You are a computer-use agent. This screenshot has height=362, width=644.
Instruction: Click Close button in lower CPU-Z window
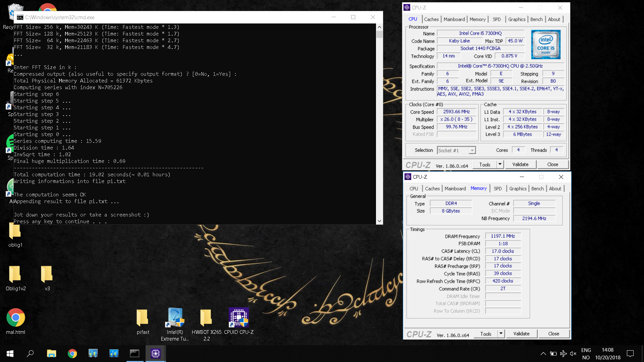pyautogui.click(x=553, y=334)
